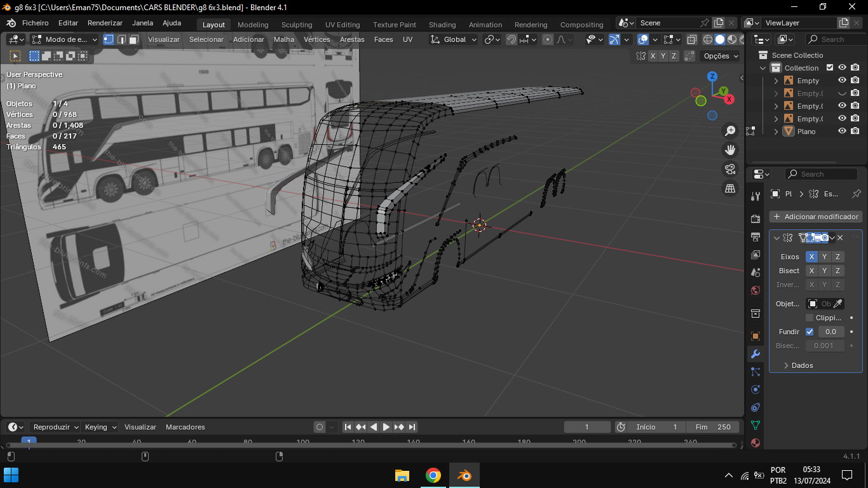The width and height of the screenshot is (868, 488).
Task: Switch perspective/orthographic grid icon
Action: [x=730, y=188]
